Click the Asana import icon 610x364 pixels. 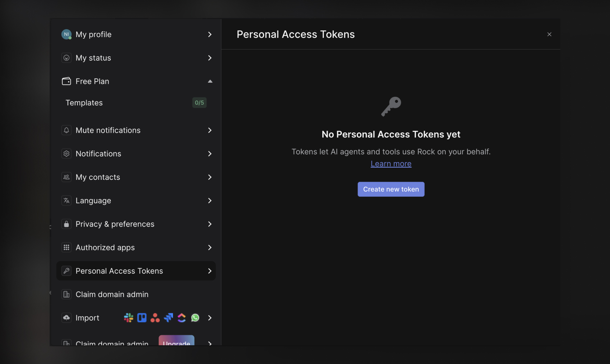pos(155,318)
